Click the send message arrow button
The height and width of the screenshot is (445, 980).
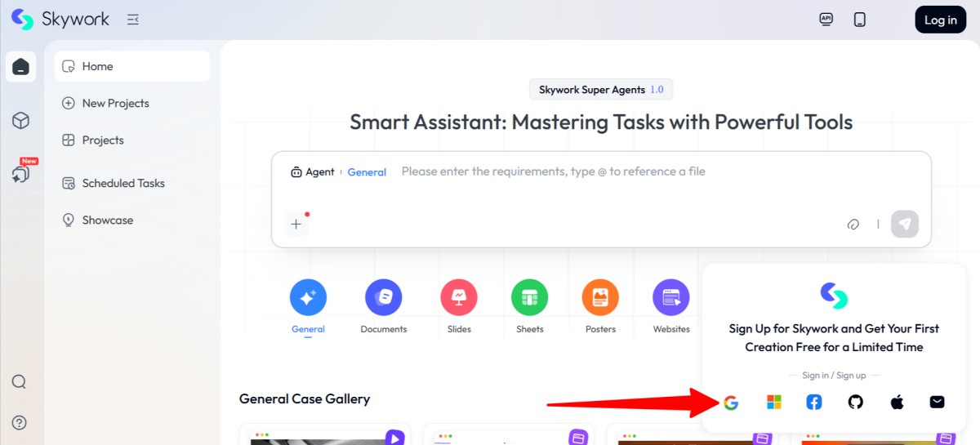tap(904, 224)
